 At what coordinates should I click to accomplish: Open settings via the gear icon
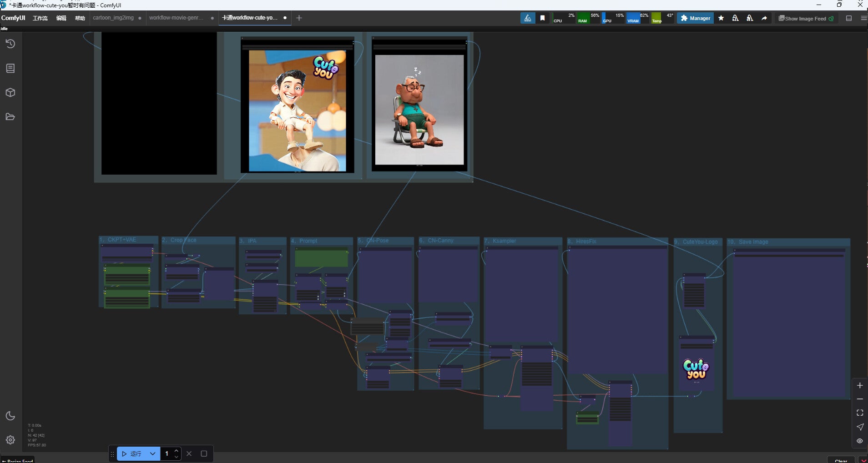[x=10, y=440]
